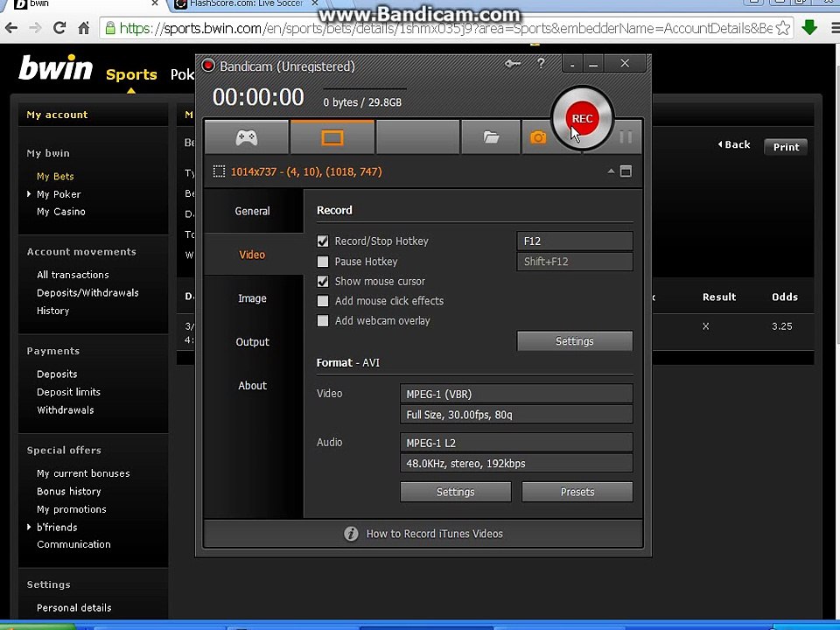Open Deposit limits
This screenshot has height=630, width=840.
[68, 392]
